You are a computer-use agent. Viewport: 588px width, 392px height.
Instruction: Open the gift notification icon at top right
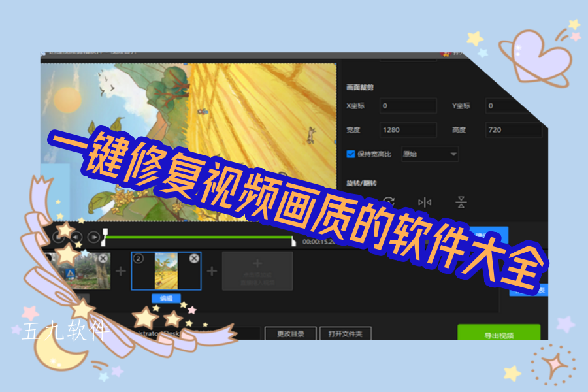point(445,55)
